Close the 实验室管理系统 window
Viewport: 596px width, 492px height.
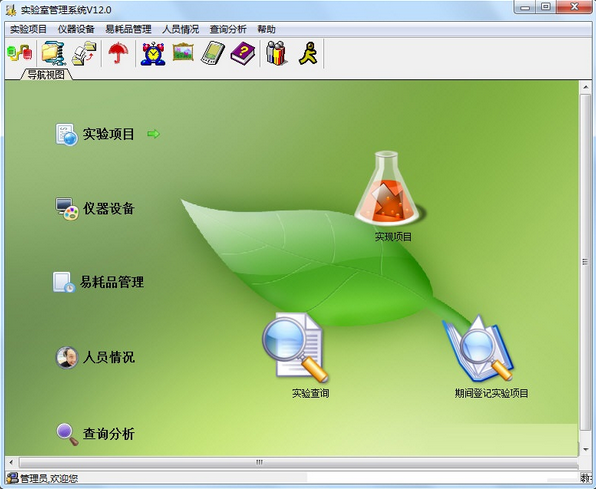pyautogui.click(x=574, y=7)
